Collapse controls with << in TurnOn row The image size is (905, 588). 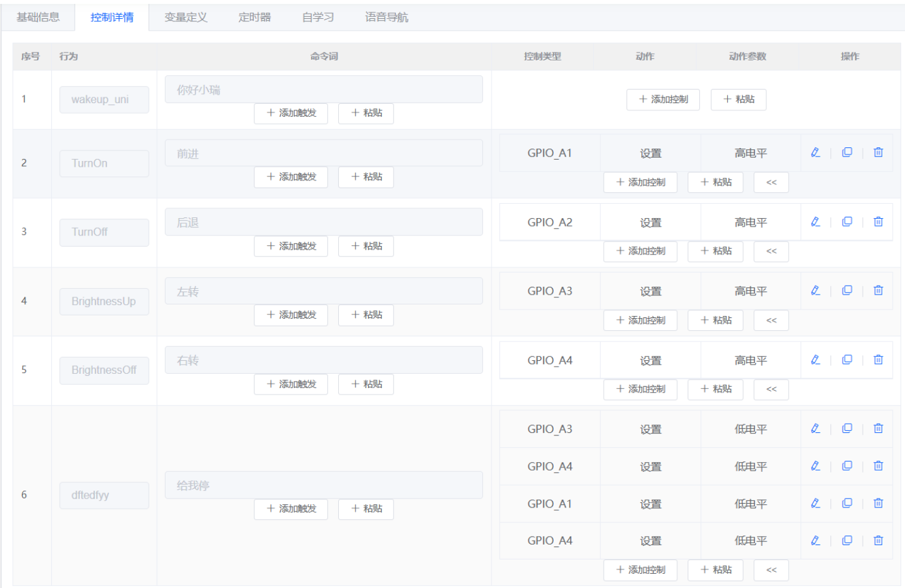(771, 182)
